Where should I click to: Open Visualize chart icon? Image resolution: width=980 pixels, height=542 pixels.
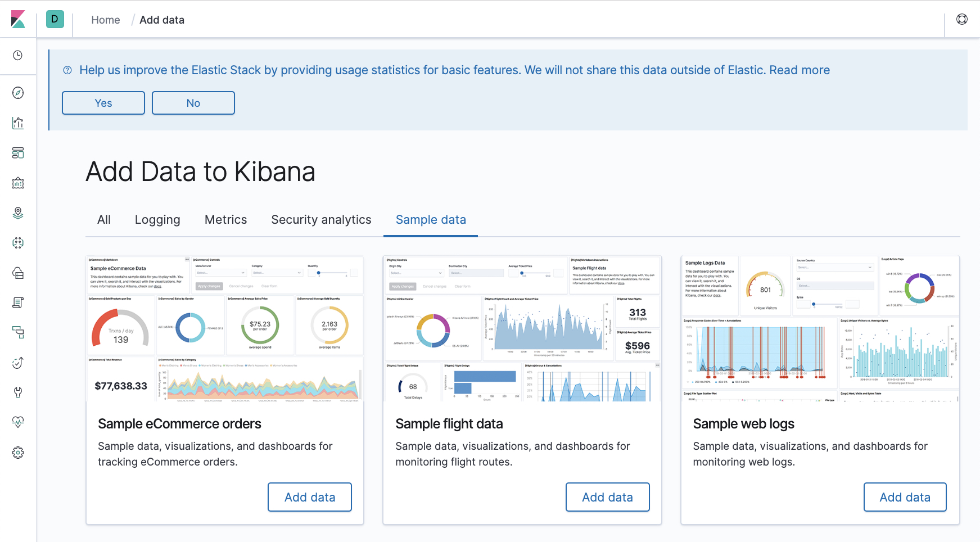18,123
